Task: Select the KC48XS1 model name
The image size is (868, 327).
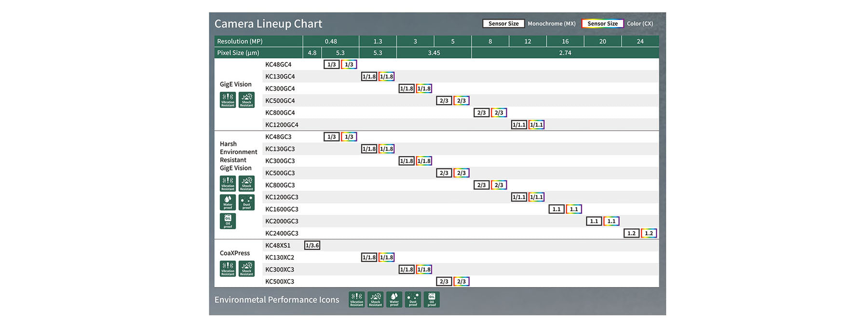Action: tap(278, 245)
